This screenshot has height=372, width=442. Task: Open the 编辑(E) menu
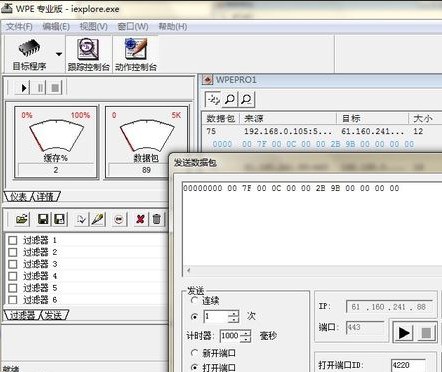56,27
